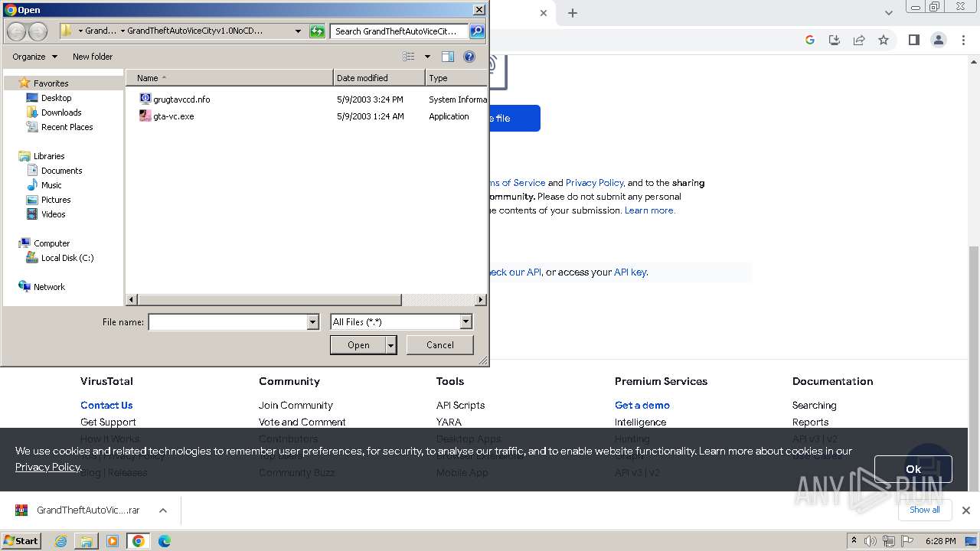Select Downloads in the navigation pane
The height and width of the screenshot is (551, 980).
coord(61,112)
